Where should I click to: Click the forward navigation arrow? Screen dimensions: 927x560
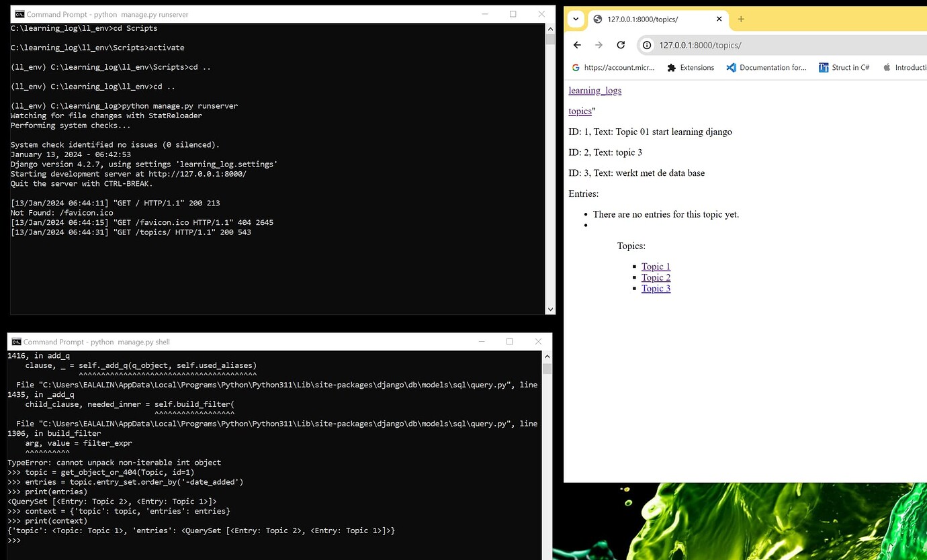point(599,45)
